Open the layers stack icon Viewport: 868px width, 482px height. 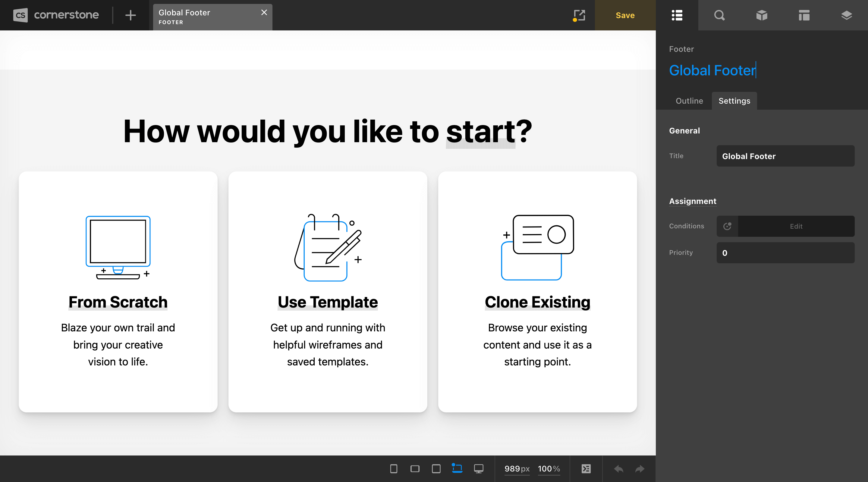pyautogui.click(x=846, y=15)
